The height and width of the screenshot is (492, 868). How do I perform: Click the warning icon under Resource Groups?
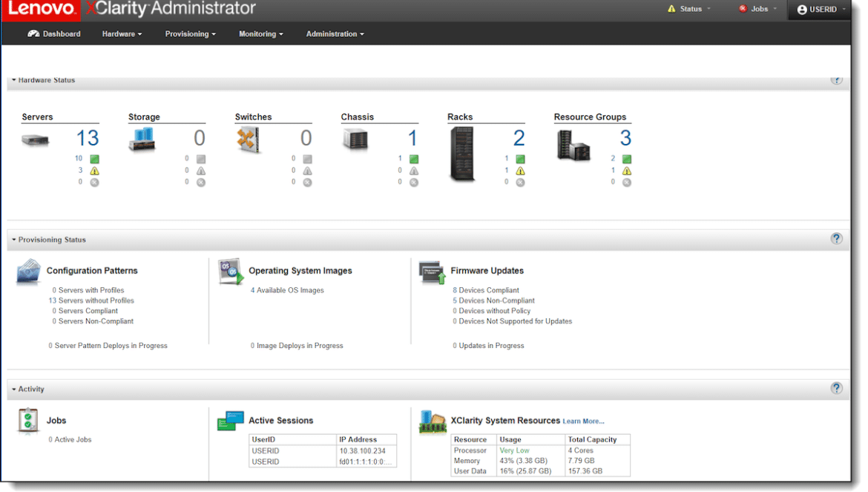(627, 171)
